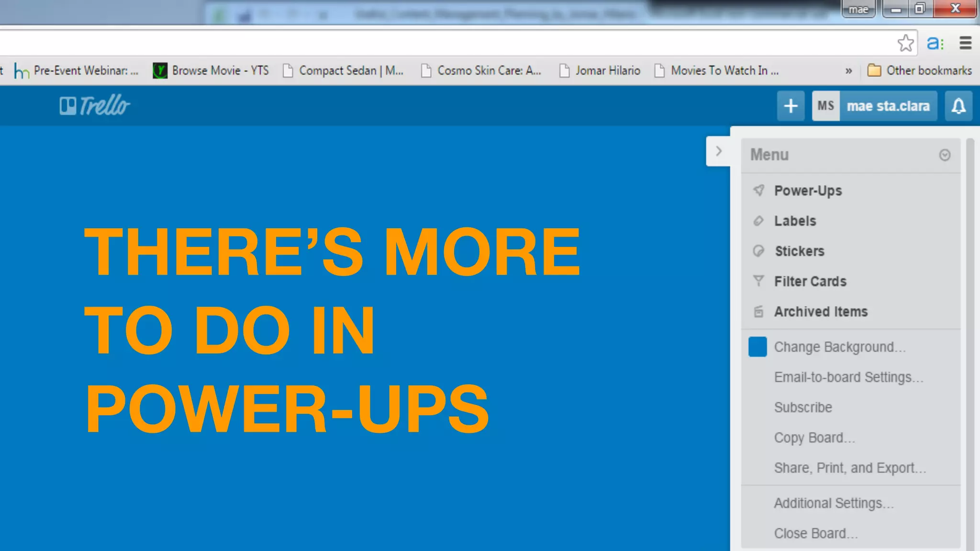Viewport: 980px width, 551px height.
Task: Click the mae profile button in title bar
Action: 858,9
